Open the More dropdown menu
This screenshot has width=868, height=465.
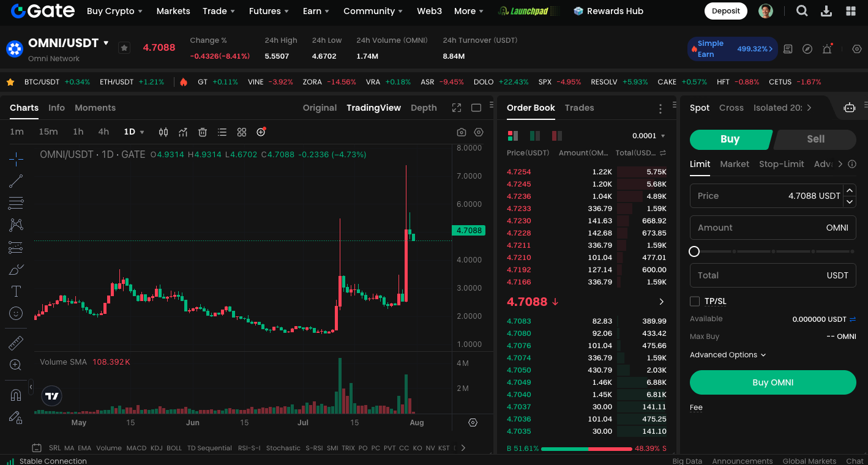pos(469,11)
